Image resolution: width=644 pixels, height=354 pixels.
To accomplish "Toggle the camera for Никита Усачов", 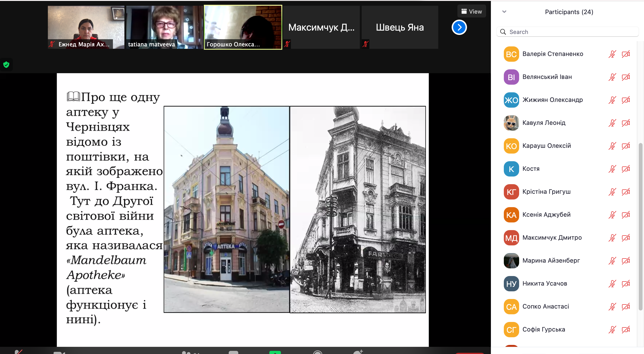I will 626,284.
